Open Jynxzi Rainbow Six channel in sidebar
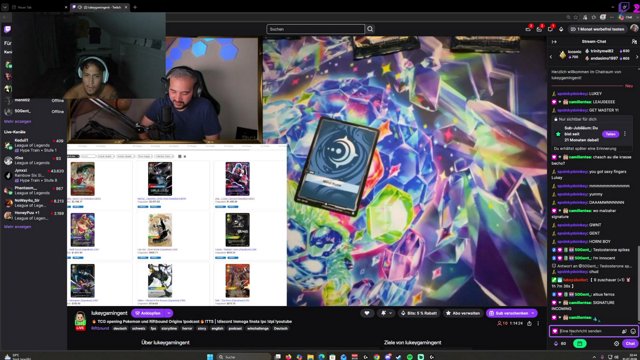This screenshot has height=360, width=640. click(34, 175)
